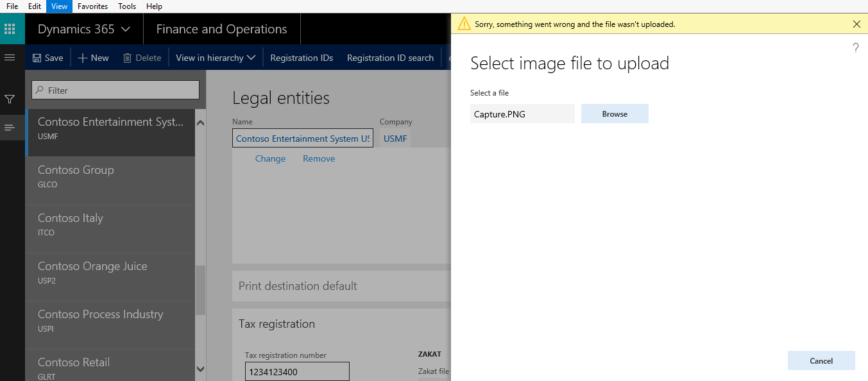Viewport: 868px width, 381px height.
Task: Click the Browse button
Action: click(615, 114)
